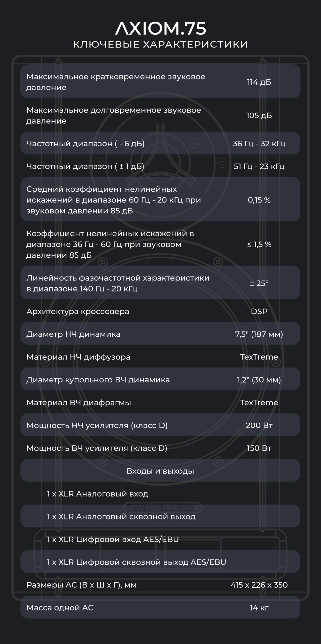Click the 36 Гц - 32 кГц frequency range
321x644 pixels.
click(x=259, y=143)
